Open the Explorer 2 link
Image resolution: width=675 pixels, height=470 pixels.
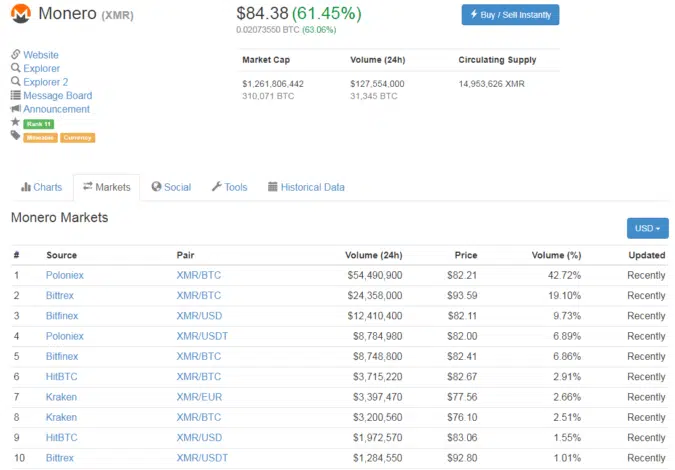(x=46, y=82)
